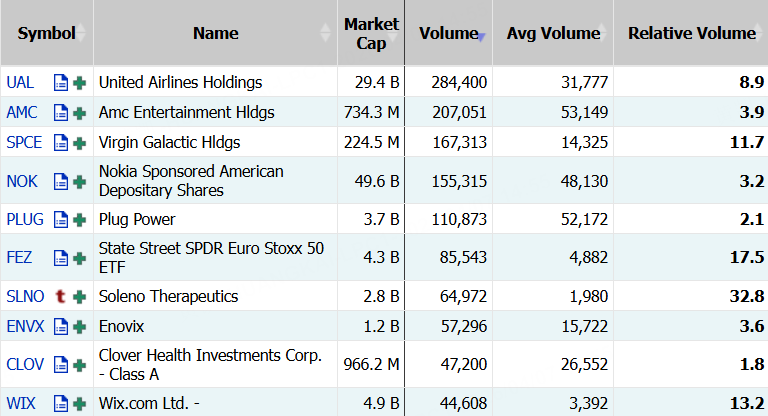Open the document icon in the ENVX row

(61, 326)
